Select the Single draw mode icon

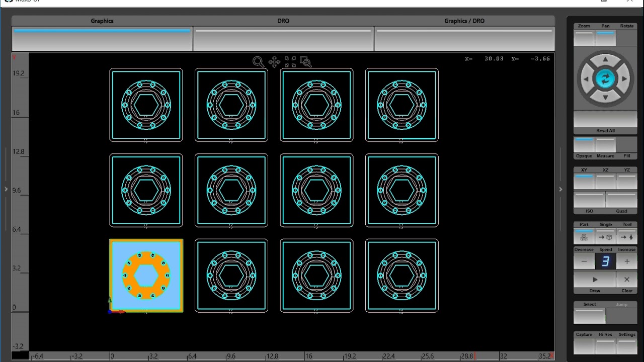tap(605, 237)
